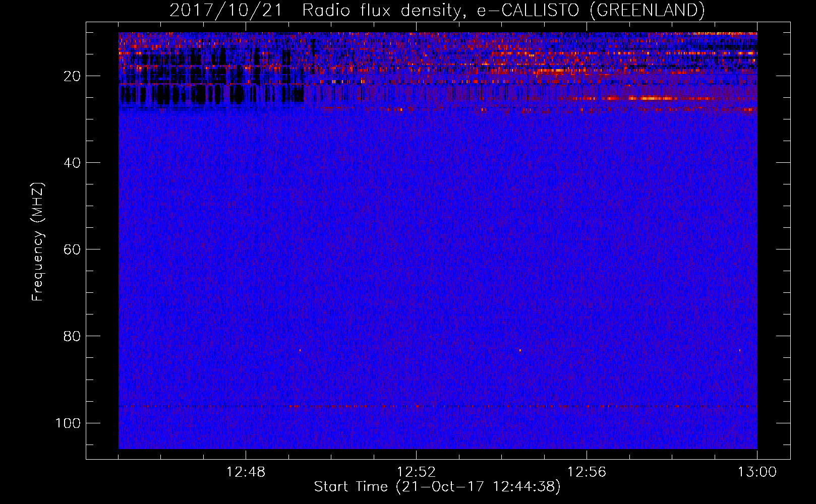
Task: Click the 100 MHz frequency tick label
Action: pos(68,423)
